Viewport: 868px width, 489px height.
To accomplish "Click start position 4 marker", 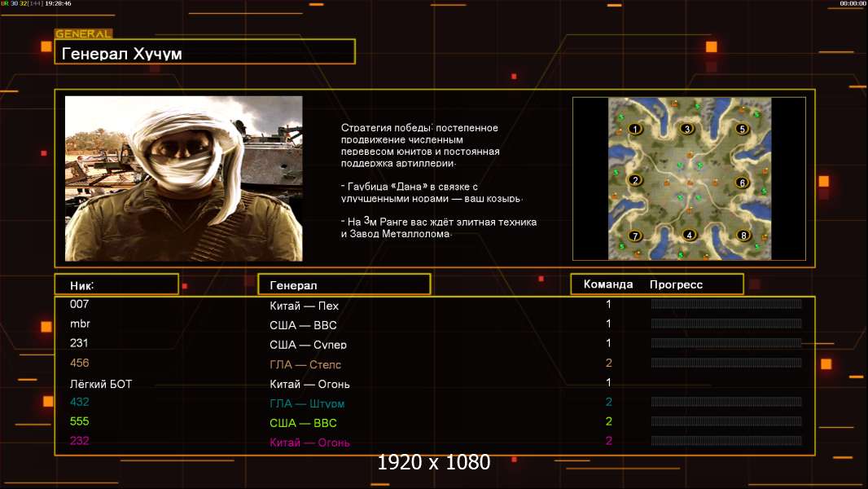I will pyautogui.click(x=690, y=236).
